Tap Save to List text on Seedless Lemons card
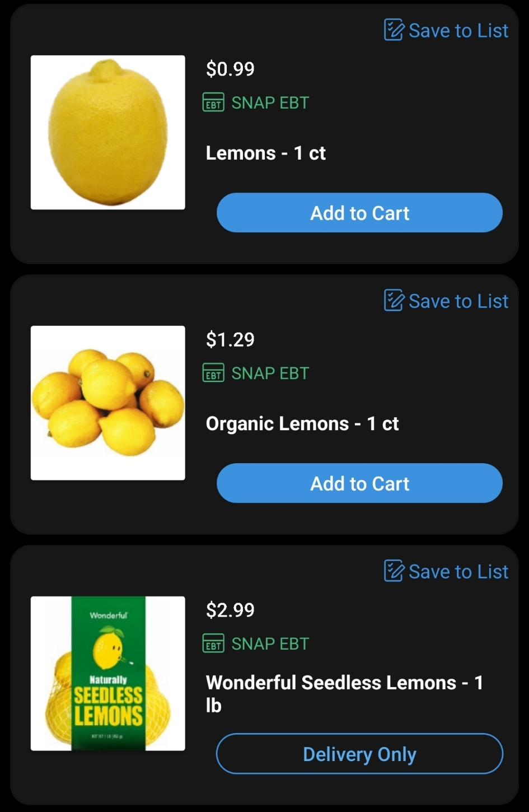 458,572
